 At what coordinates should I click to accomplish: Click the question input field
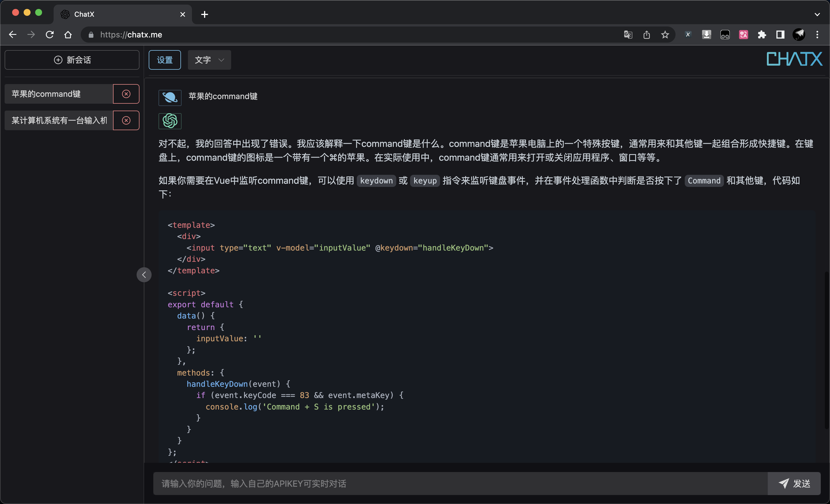pos(460,484)
